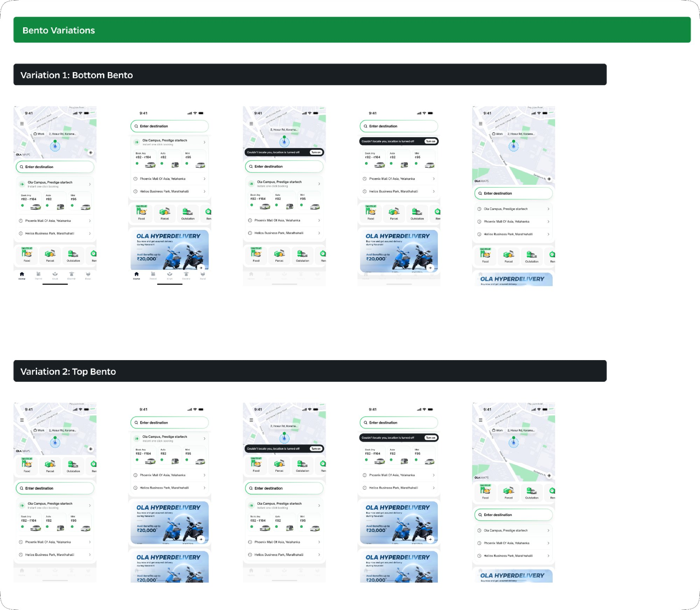Expand the Helios Business Park chevron in Variation 2's first screen
The image size is (700, 610).
point(90,555)
